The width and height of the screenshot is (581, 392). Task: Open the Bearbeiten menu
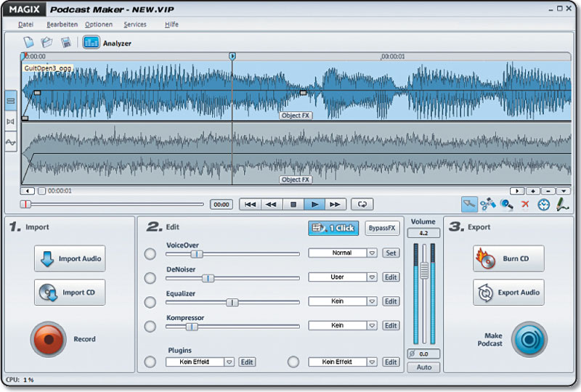62,24
